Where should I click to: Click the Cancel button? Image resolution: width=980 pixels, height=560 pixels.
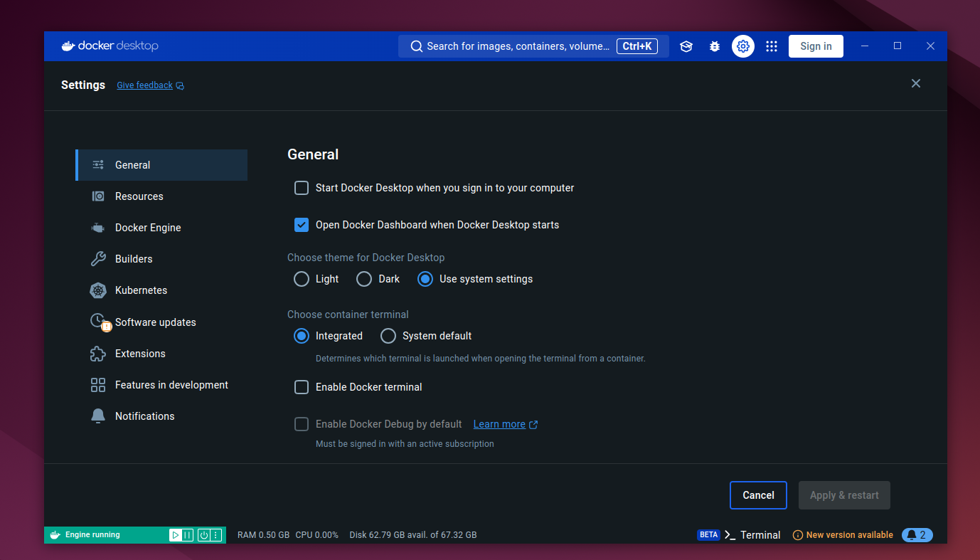point(758,495)
